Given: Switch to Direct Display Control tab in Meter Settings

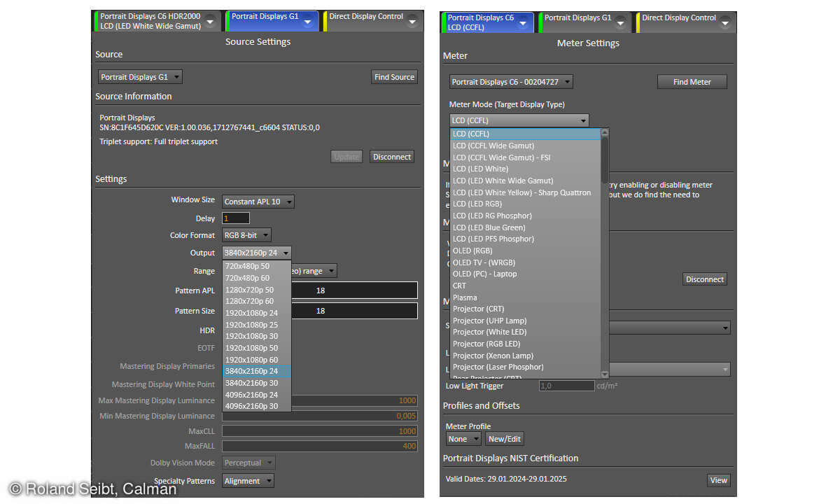Looking at the screenshot, I should pyautogui.click(x=685, y=22).
